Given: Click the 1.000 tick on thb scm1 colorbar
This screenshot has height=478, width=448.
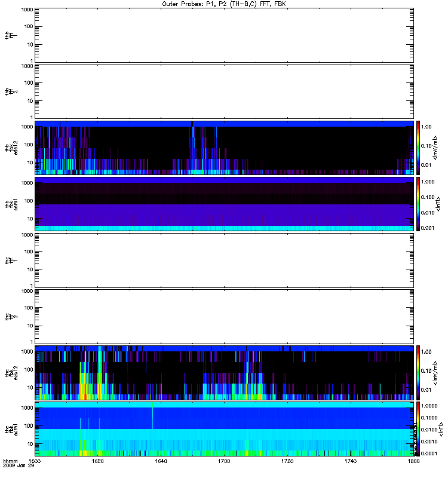Looking at the screenshot, I should (428, 182).
